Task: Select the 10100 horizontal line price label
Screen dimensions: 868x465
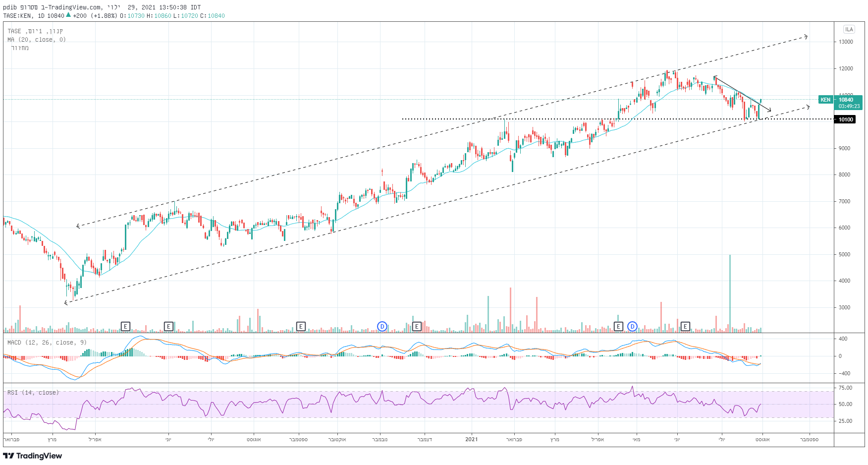Action: point(846,119)
